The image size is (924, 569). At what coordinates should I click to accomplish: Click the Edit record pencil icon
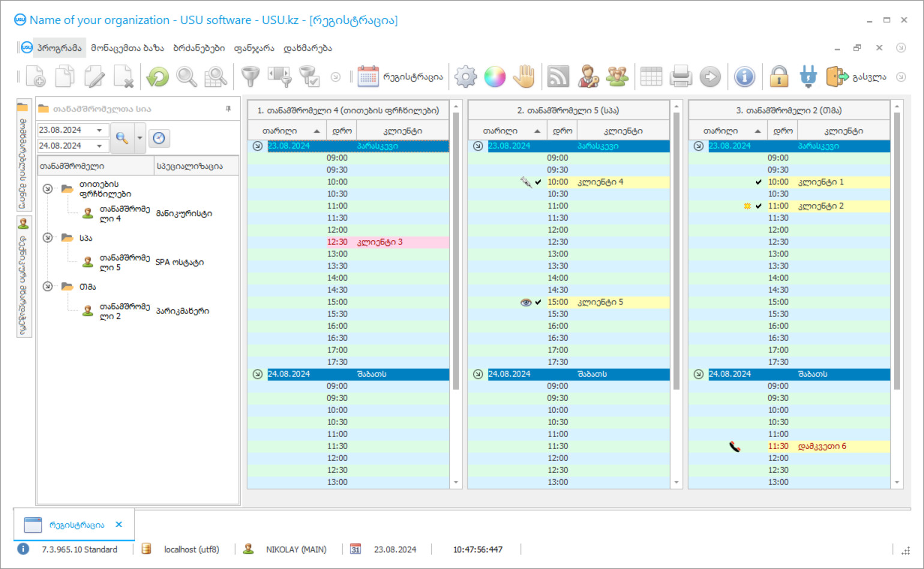coord(94,77)
